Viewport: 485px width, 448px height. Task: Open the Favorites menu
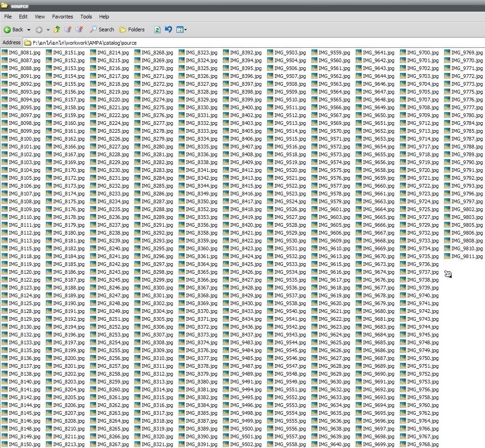tap(62, 17)
